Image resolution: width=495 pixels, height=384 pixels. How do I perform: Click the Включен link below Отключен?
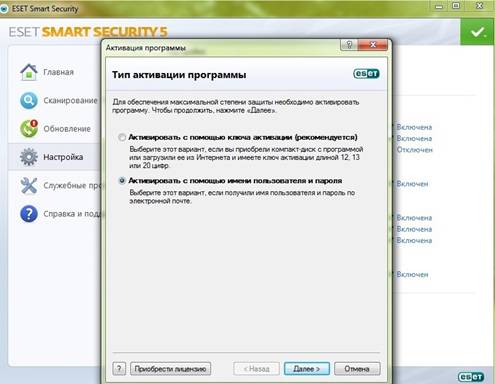[x=412, y=184]
